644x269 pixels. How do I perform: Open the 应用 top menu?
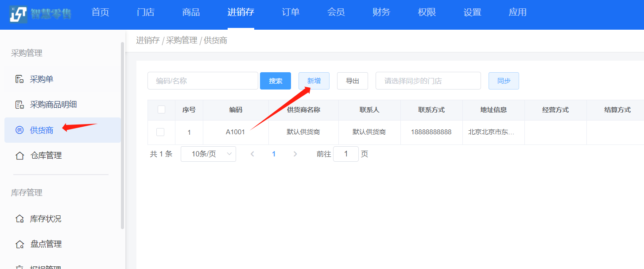(x=518, y=12)
